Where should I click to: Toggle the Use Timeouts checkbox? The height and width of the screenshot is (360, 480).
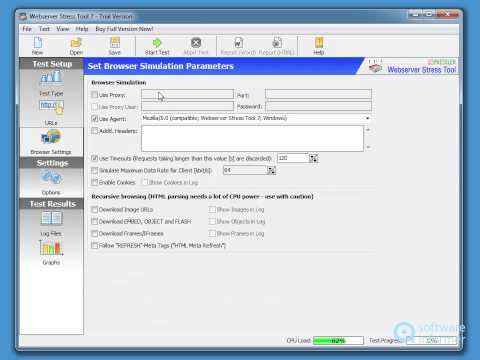click(95, 158)
